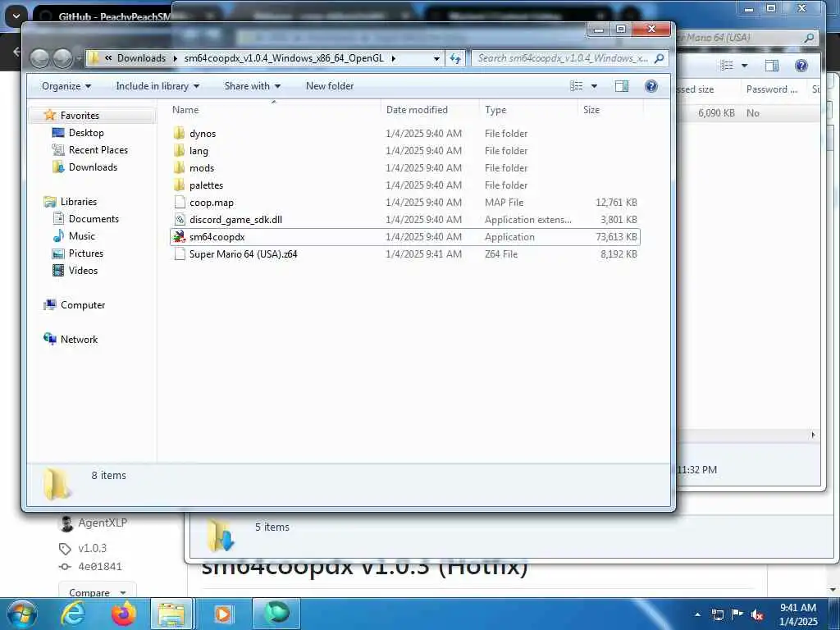Viewport: 840px width, 630px height.
Task: Click the Forward navigation arrow in Explorer
Action: [x=62, y=58]
